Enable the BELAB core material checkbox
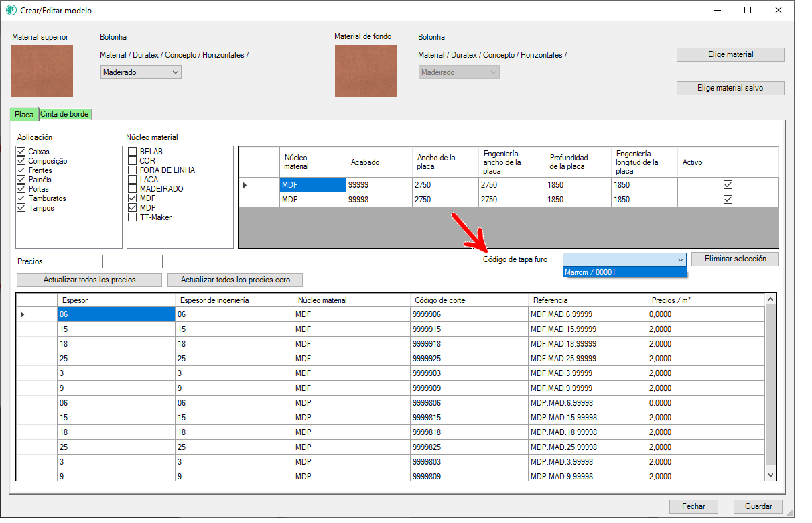812x523 pixels. [133, 152]
